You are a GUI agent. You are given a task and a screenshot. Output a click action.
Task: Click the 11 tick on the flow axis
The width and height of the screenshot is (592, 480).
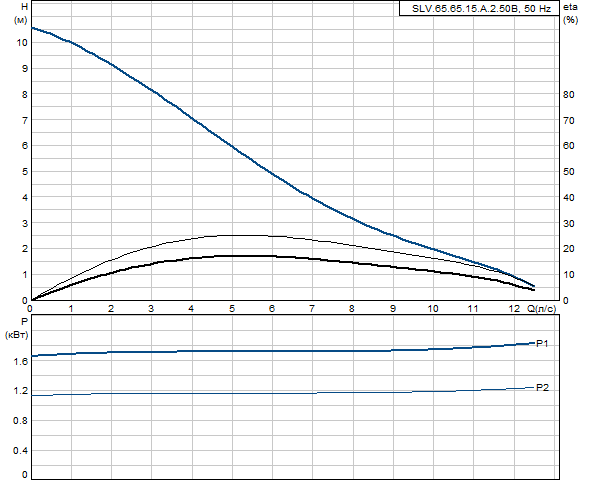473,309
